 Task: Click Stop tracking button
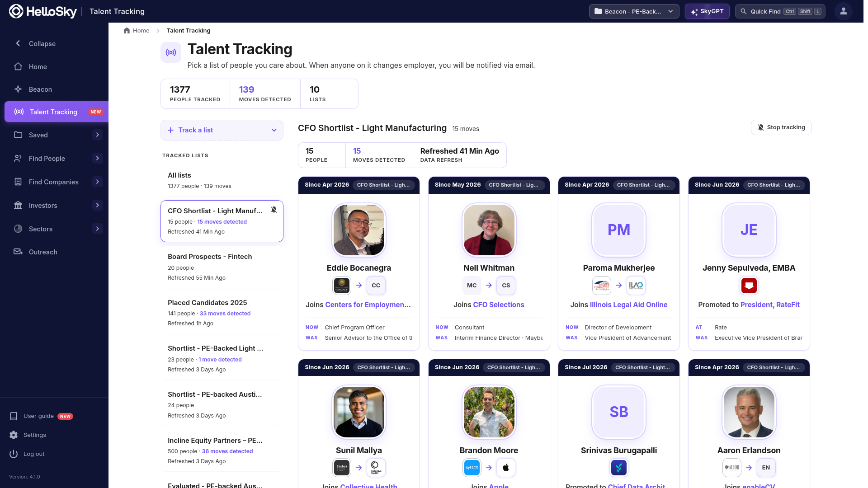pos(781,127)
